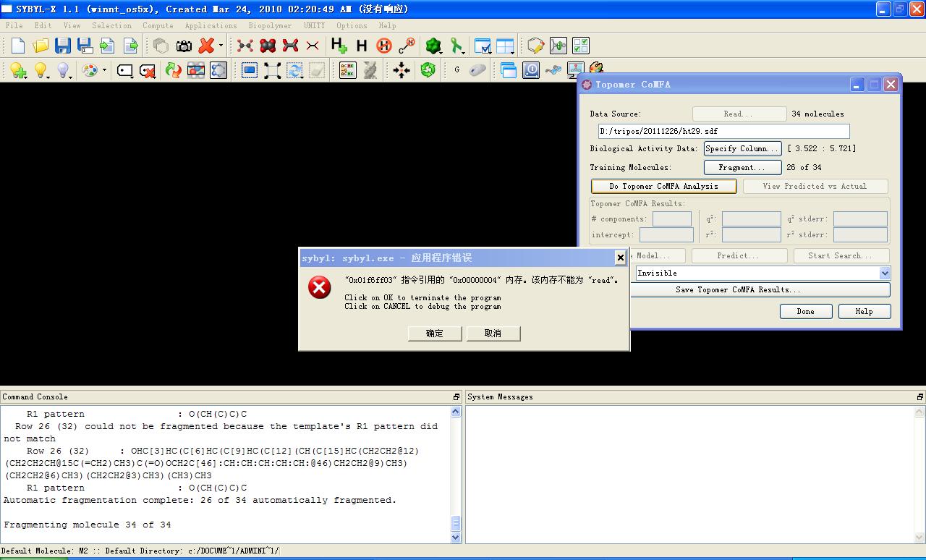
Task: Undock the System Messages panel
Action: (x=920, y=396)
